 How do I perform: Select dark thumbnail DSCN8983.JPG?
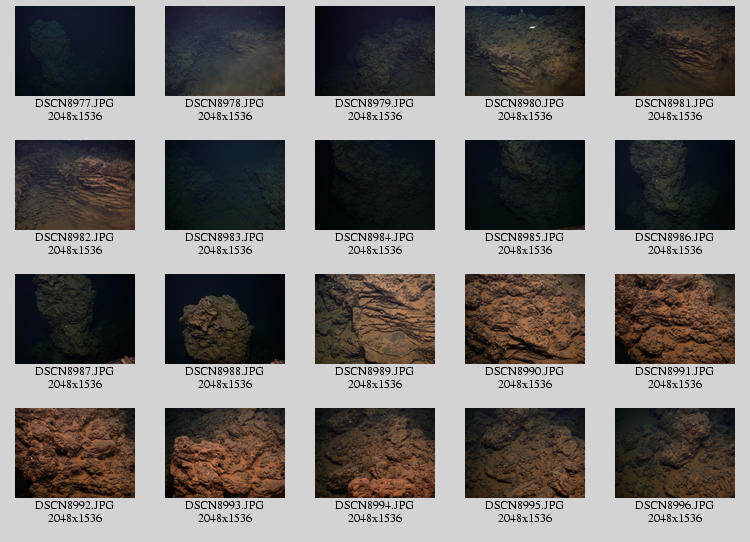225,185
